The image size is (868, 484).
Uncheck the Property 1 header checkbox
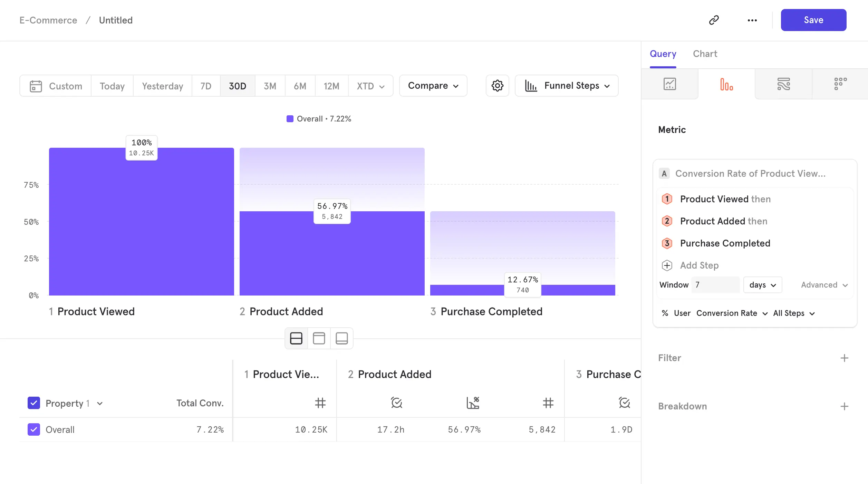(x=33, y=403)
